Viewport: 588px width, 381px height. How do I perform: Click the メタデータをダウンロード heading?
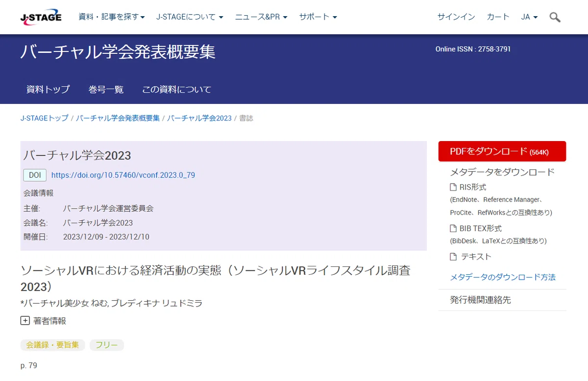502,172
